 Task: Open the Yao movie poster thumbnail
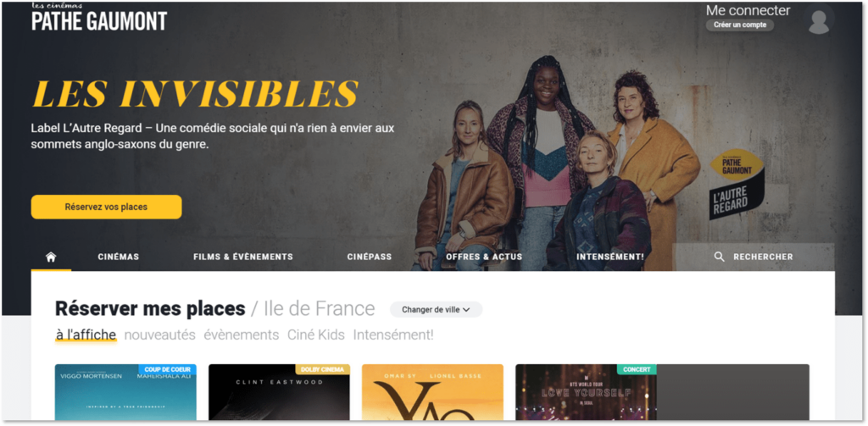(432, 392)
